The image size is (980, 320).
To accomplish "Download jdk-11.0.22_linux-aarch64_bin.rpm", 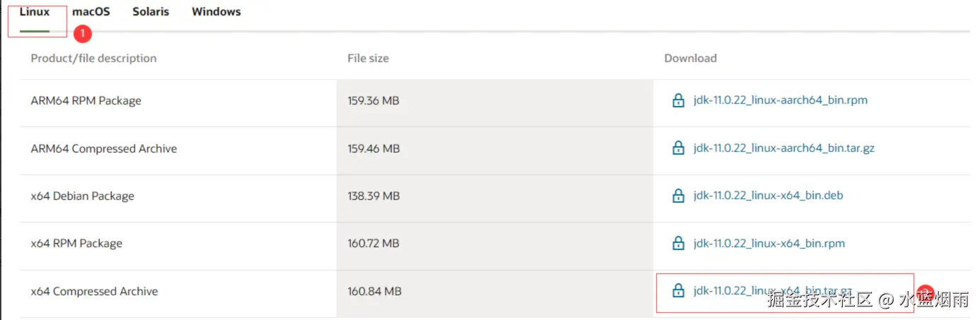I will click(781, 100).
